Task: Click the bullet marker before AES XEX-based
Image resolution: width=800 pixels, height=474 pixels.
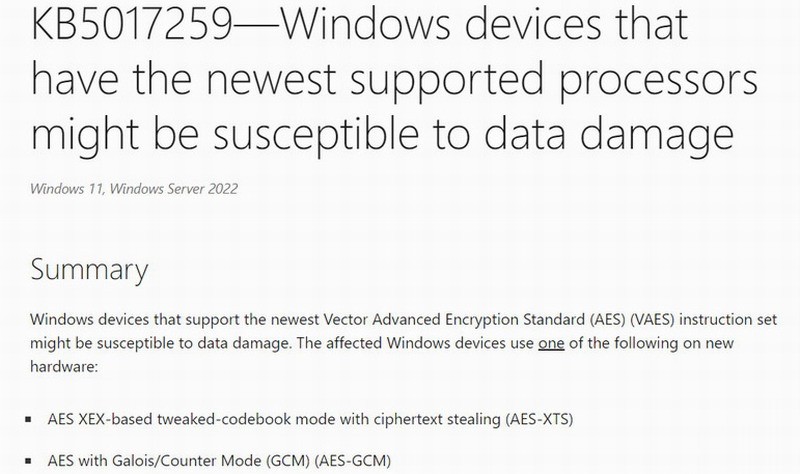Action: tap(34, 418)
